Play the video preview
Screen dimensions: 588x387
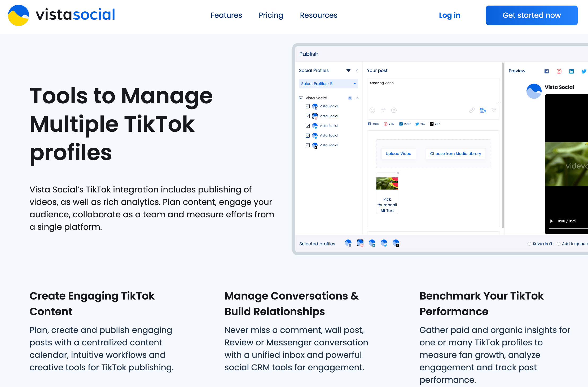[x=552, y=221]
